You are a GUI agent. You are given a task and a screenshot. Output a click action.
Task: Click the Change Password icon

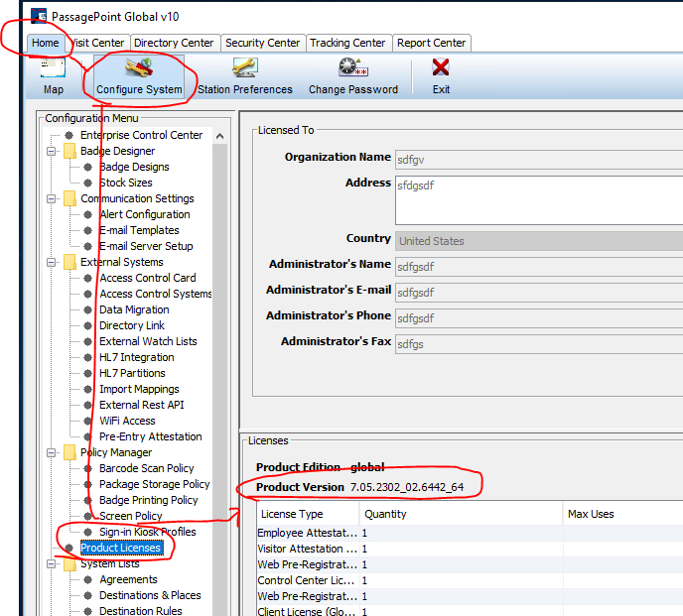(353, 67)
